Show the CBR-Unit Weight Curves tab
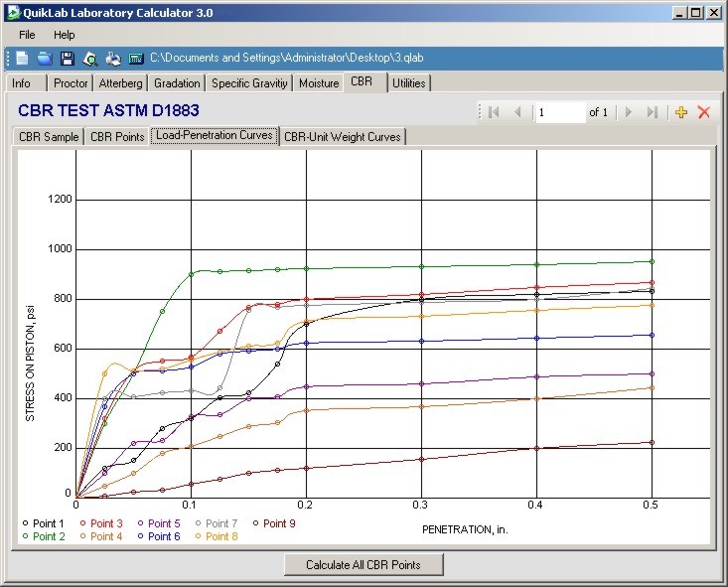 pyautogui.click(x=343, y=137)
